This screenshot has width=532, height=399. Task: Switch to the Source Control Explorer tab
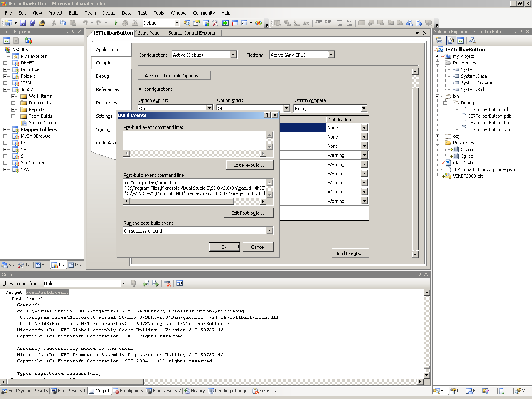[x=192, y=33]
